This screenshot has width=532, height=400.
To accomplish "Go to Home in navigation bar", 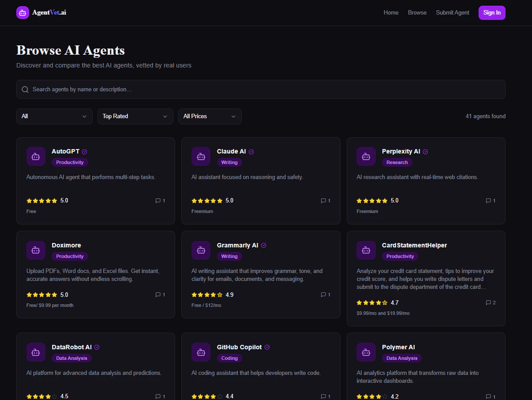I will point(391,12).
